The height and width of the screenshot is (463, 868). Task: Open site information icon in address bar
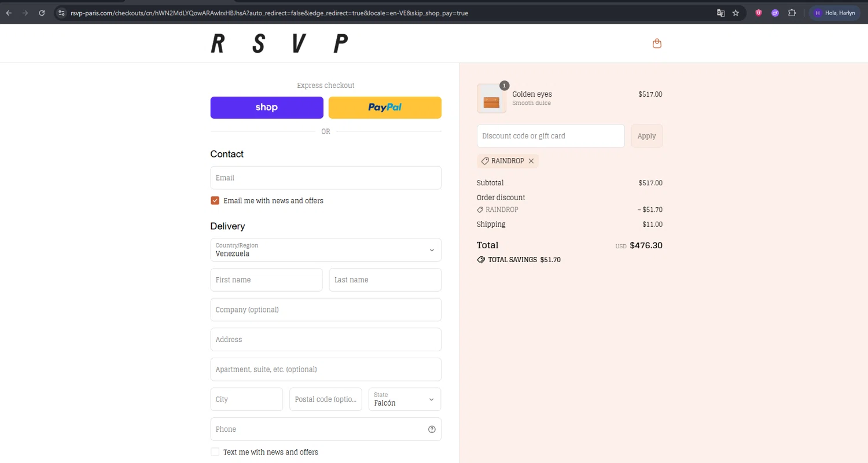[x=62, y=13]
